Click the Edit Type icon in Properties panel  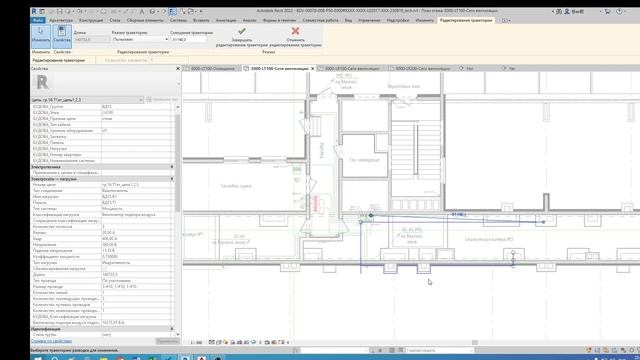pos(149,100)
